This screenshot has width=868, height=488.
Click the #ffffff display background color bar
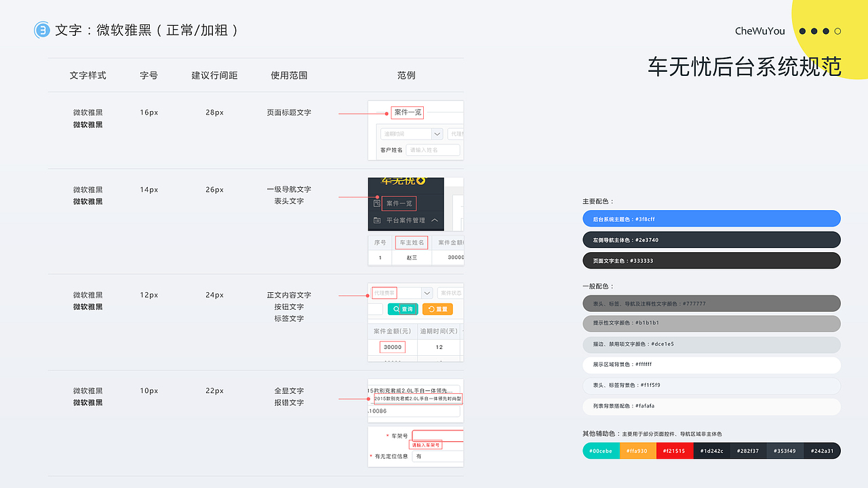[711, 365]
